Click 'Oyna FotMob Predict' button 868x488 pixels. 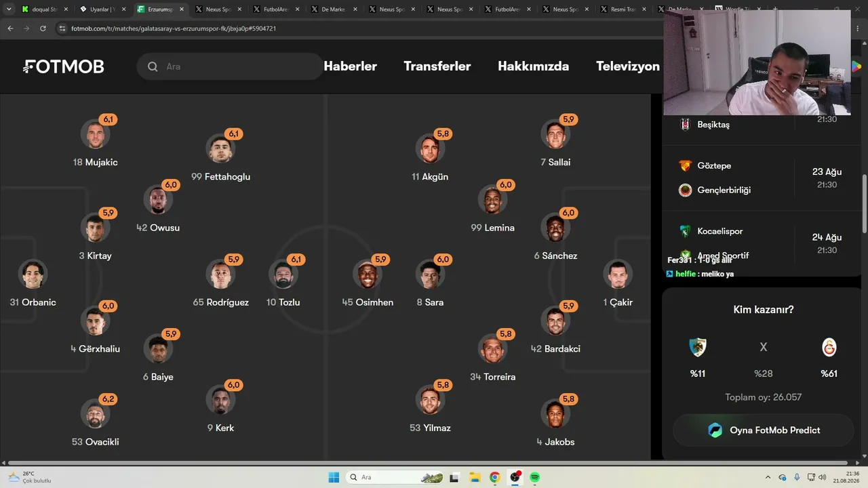pyautogui.click(x=763, y=430)
